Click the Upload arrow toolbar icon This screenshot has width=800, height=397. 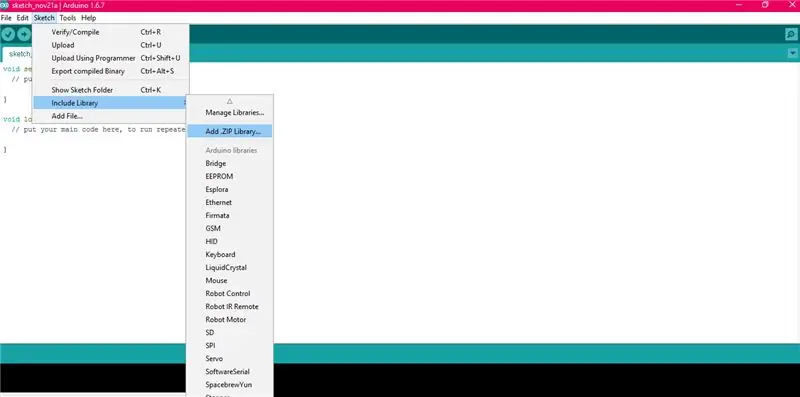[24, 34]
